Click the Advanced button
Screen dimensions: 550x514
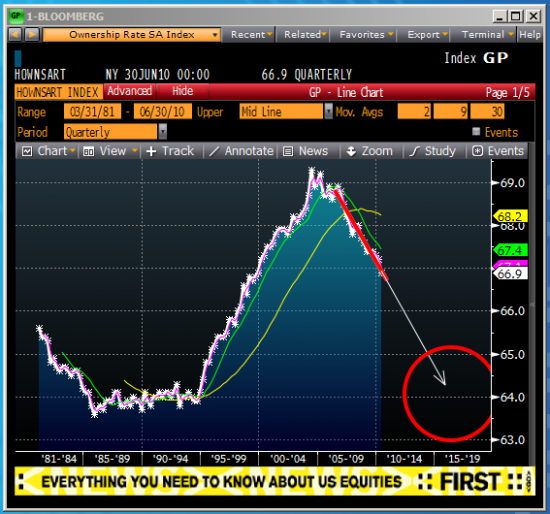click(129, 91)
